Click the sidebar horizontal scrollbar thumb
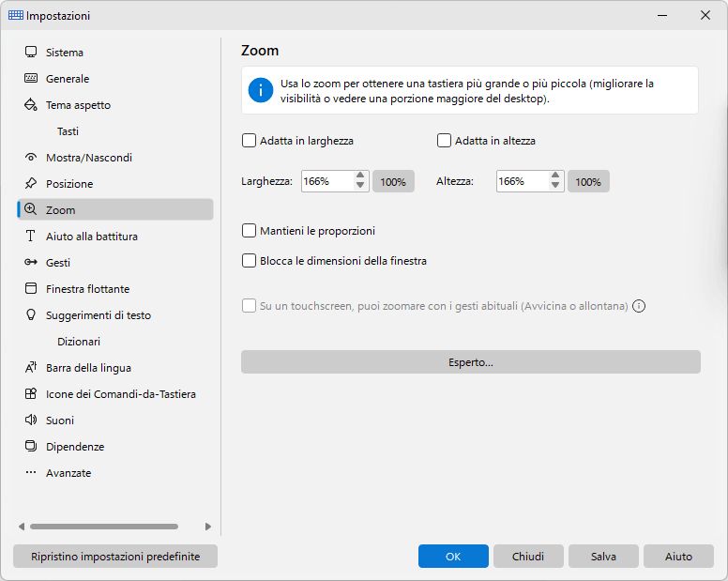 tap(104, 527)
